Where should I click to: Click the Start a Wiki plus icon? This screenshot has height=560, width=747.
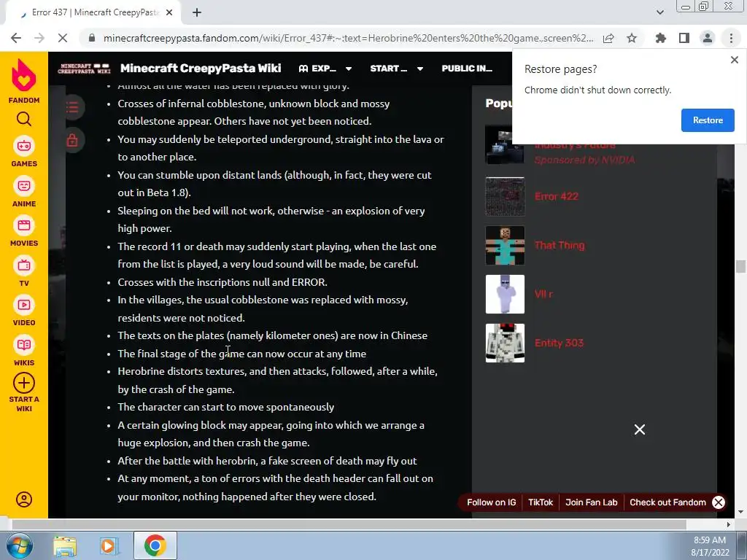click(24, 384)
